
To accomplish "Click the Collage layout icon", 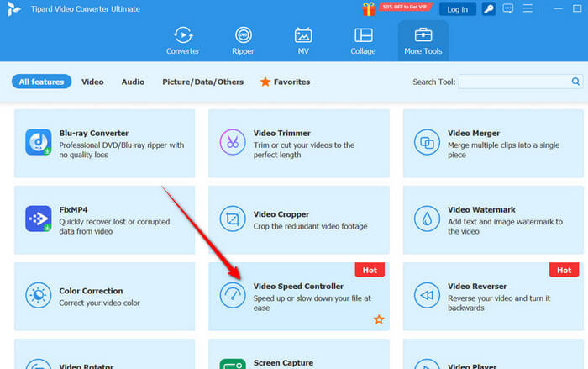I will click(363, 35).
